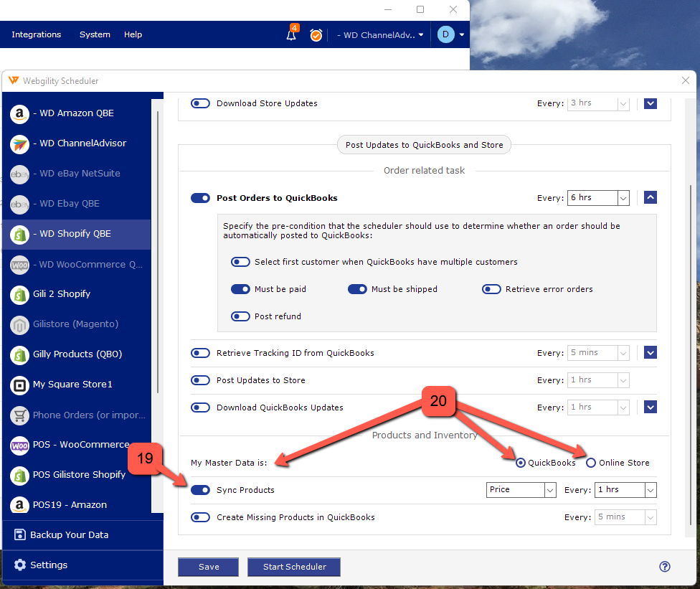
Task: Click the user avatar D icon
Action: coord(445,34)
